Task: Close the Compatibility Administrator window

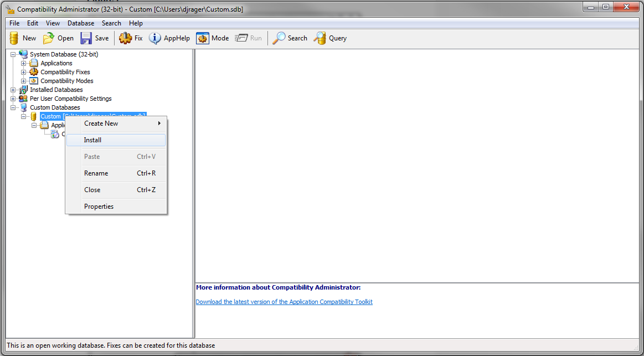Action: point(626,7)
